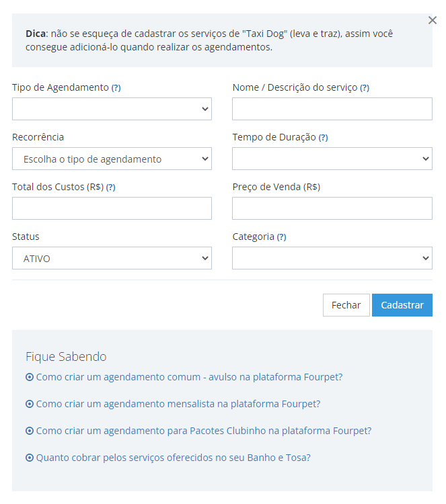Open the Tempo de Duração dropdown

(332, 159)
